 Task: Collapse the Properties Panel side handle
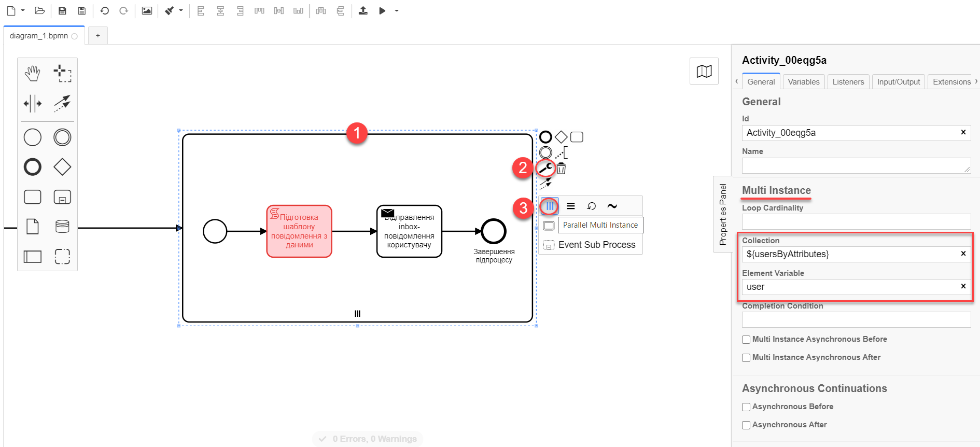click(722, 214)
